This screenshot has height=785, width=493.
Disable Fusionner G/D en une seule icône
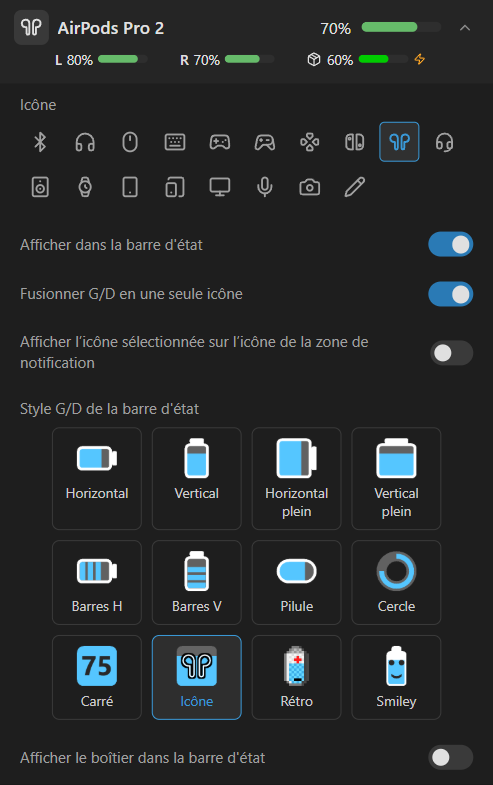tap(450, 294)
